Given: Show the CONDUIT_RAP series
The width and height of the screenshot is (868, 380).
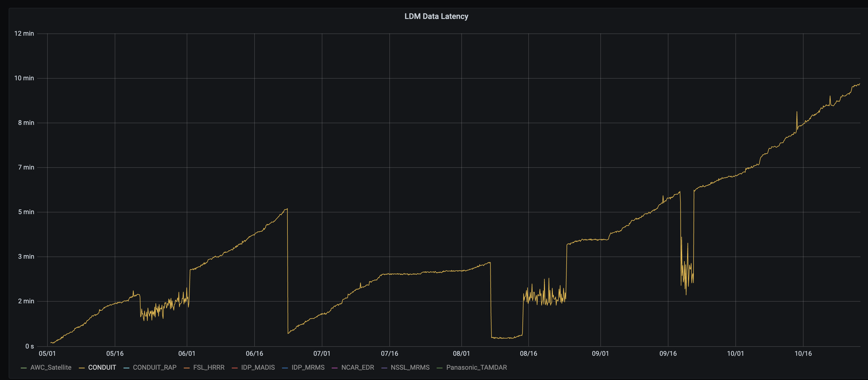Looking at the screenshot, I should (154, 367).
